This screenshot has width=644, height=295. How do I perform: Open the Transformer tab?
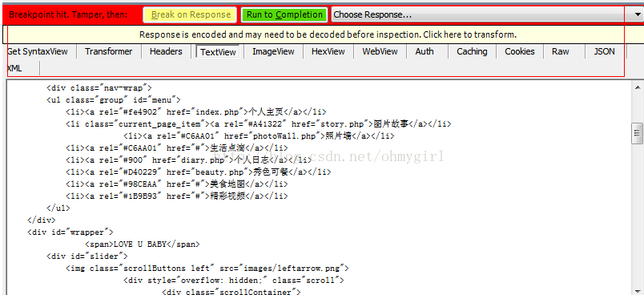108,51
